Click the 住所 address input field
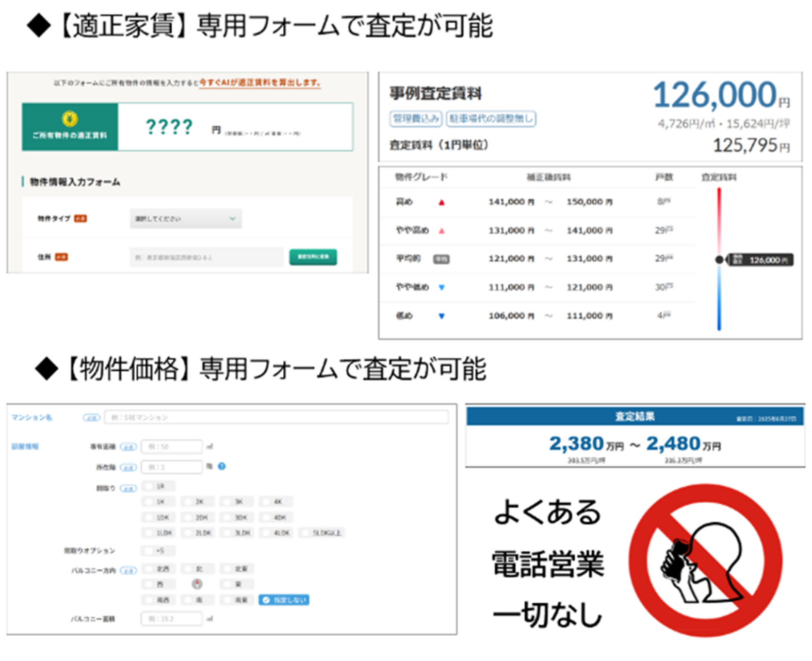This screenshot has width=812, height=661. point(206,257)
